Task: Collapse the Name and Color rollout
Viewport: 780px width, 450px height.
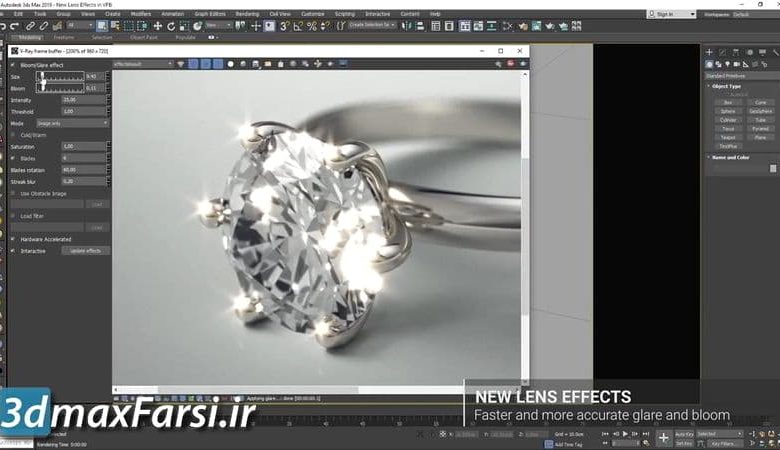Action: (x=730, y=157)
